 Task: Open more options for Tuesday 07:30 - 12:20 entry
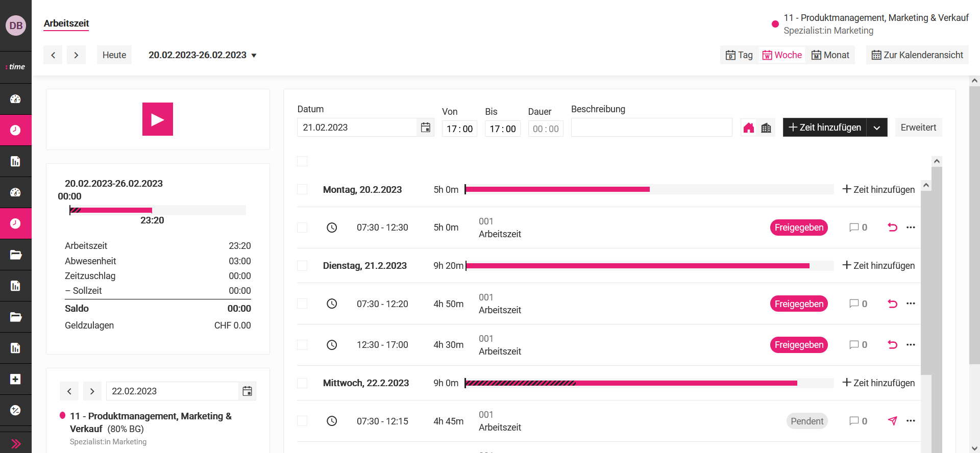point(911,304)
